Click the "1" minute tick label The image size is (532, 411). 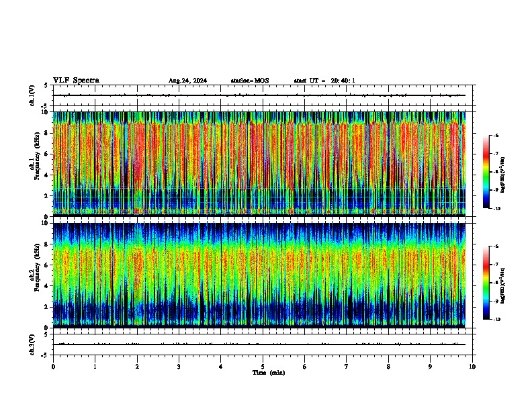pyautogui.click(x=95, y=367)
